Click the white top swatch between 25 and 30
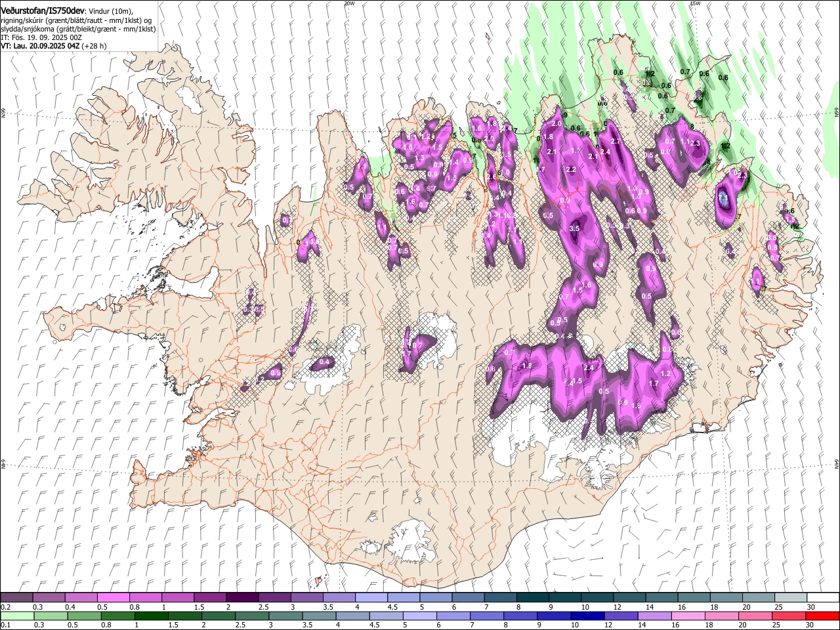 pyautogui.click(x=790, y=598)
